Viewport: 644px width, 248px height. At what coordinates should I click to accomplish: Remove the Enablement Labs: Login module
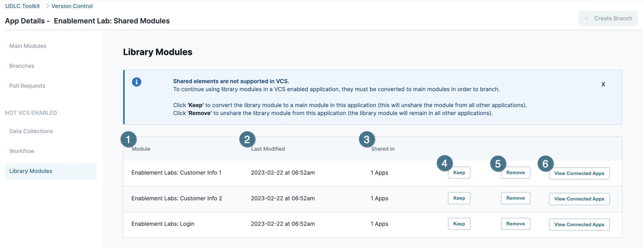click(515, 224)
